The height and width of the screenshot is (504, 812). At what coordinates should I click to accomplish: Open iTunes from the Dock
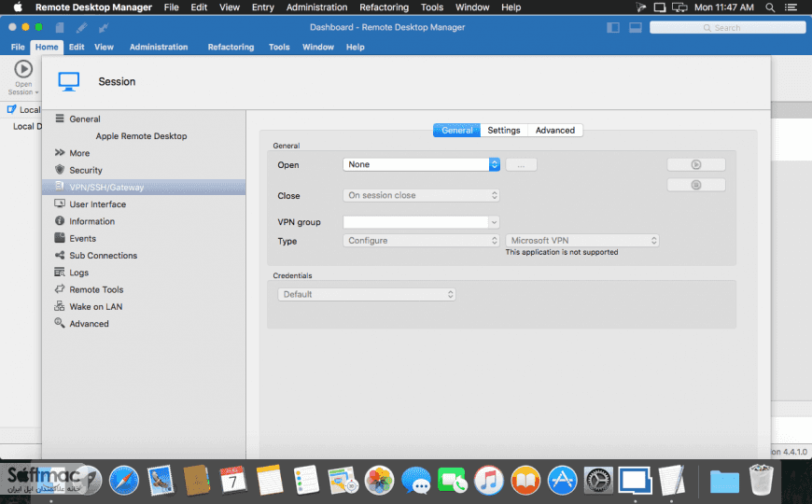(489, 480)
